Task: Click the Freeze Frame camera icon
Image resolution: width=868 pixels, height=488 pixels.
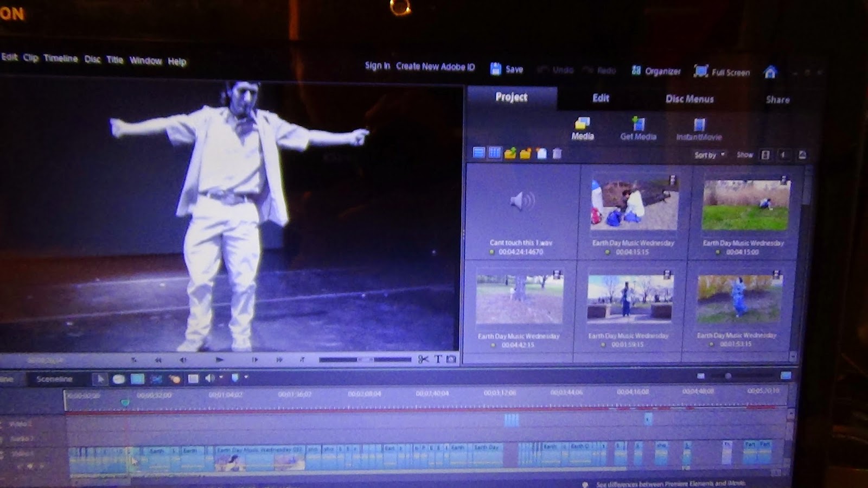Action: click(x=451, y=359)
